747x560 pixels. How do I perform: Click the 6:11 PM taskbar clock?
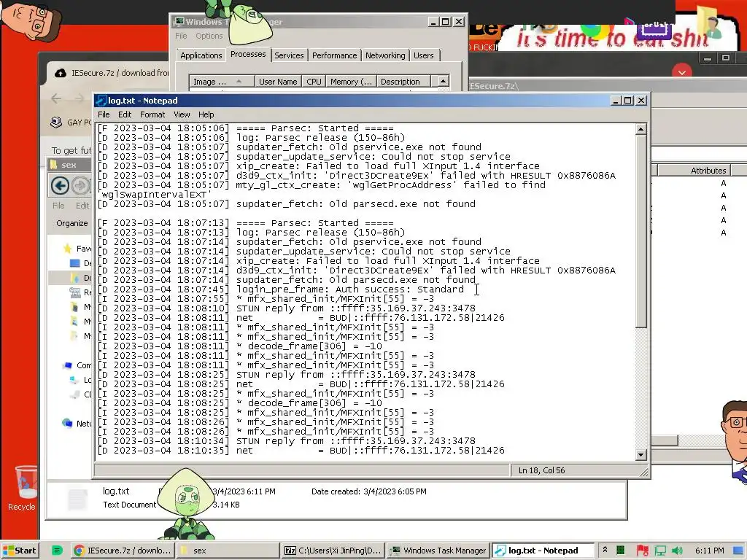coord(709,551)
